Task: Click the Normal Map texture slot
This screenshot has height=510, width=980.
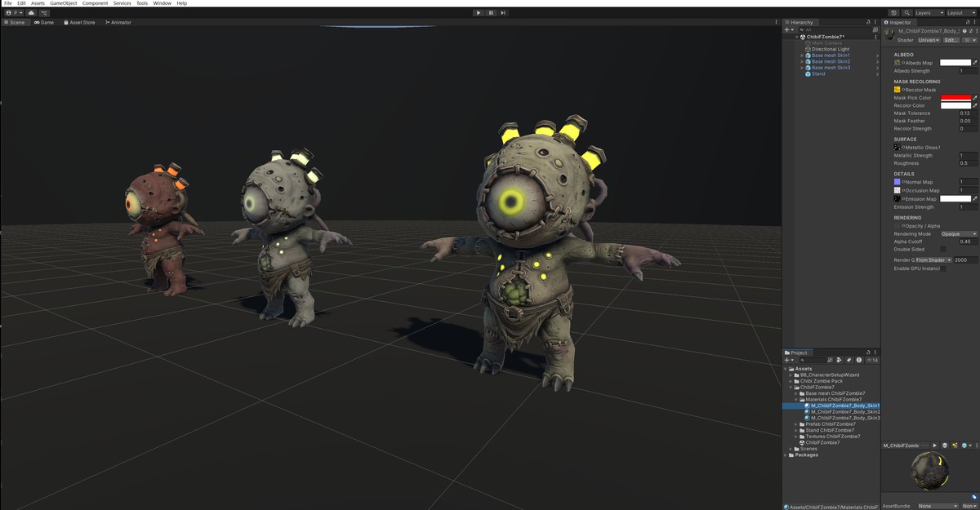Action: [898, 182]
